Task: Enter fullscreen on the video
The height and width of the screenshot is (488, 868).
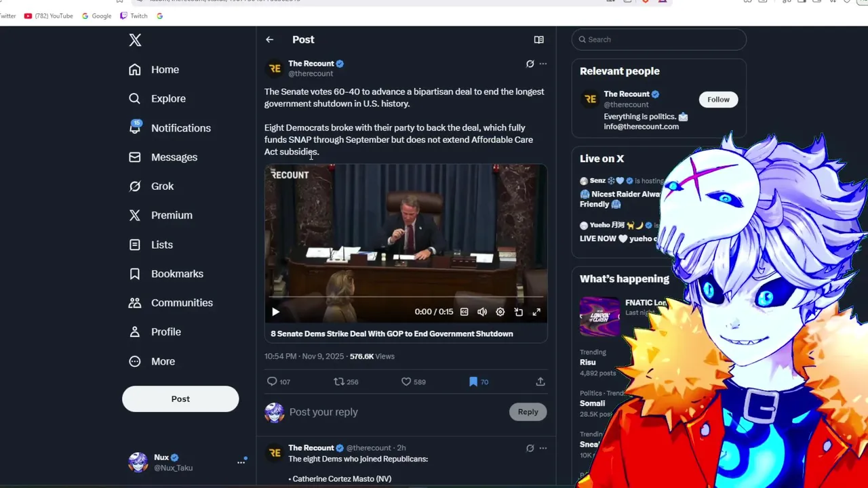Action: tap(536, 312)
